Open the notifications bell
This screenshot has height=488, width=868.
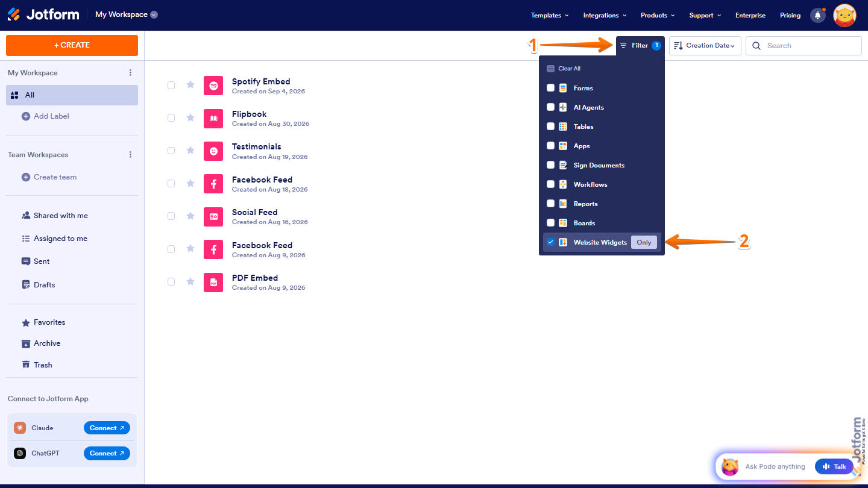(x=818, y=15)
